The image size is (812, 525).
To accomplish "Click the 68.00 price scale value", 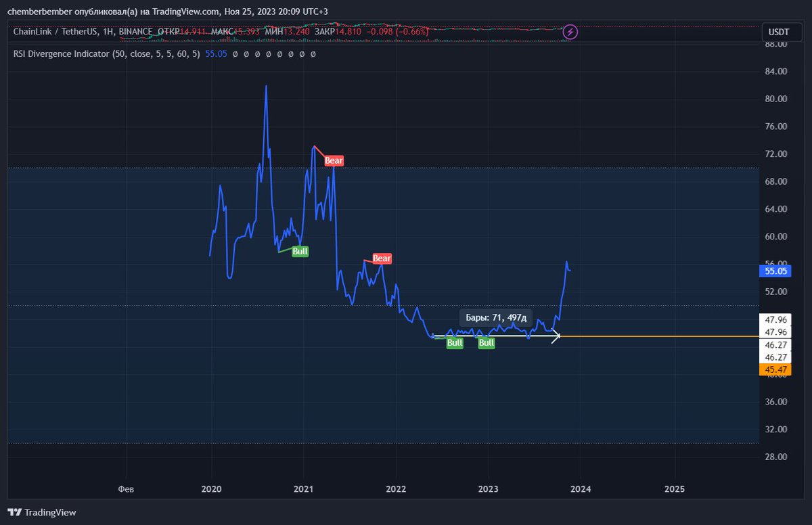I will point(775,181).
